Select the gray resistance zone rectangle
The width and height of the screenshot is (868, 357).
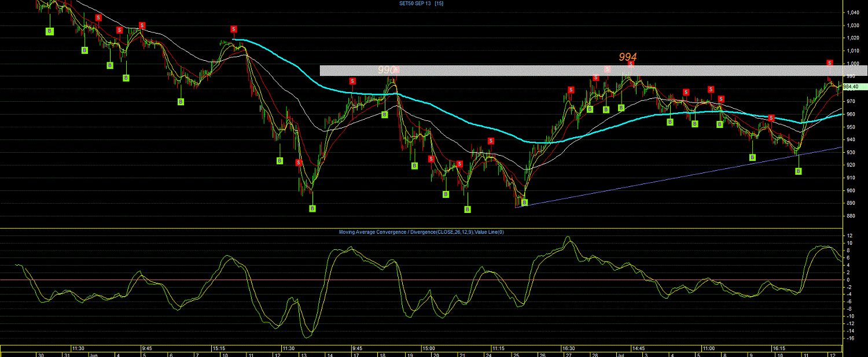pos(593,71)
